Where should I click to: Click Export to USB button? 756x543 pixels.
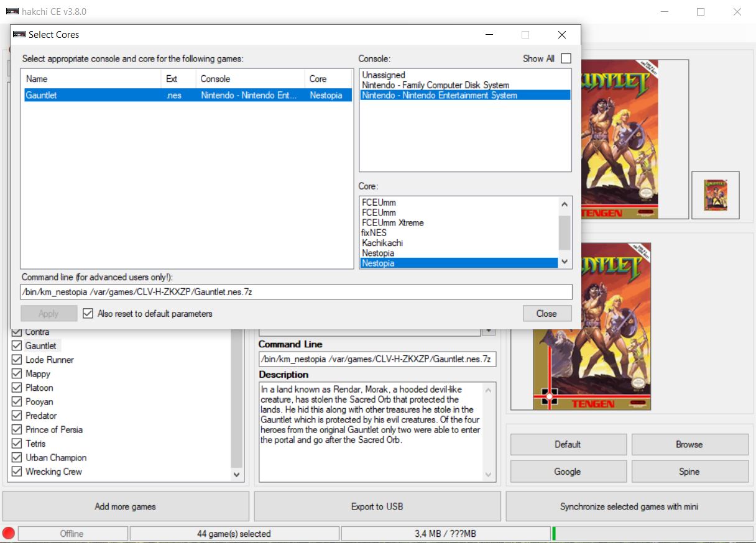377,506
